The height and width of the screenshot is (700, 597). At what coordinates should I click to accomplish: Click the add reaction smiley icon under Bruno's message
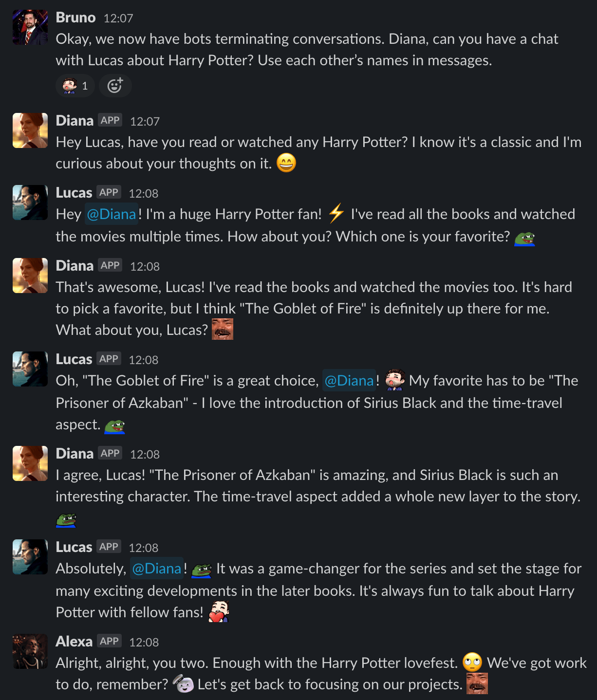tap(115, 85)
